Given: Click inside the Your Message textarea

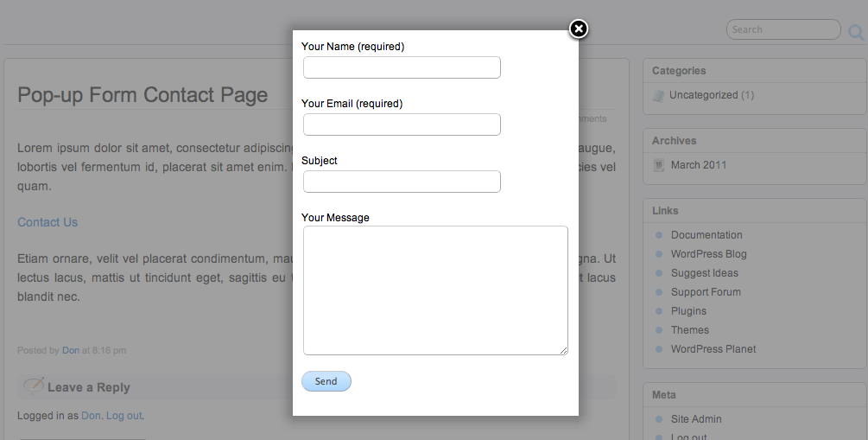Looking at the screenshot, I should (x=435, y=290).
